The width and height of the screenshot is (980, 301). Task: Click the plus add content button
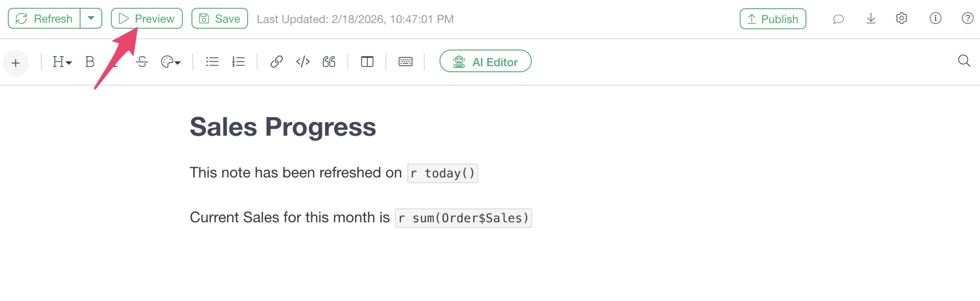coord(16,63)
